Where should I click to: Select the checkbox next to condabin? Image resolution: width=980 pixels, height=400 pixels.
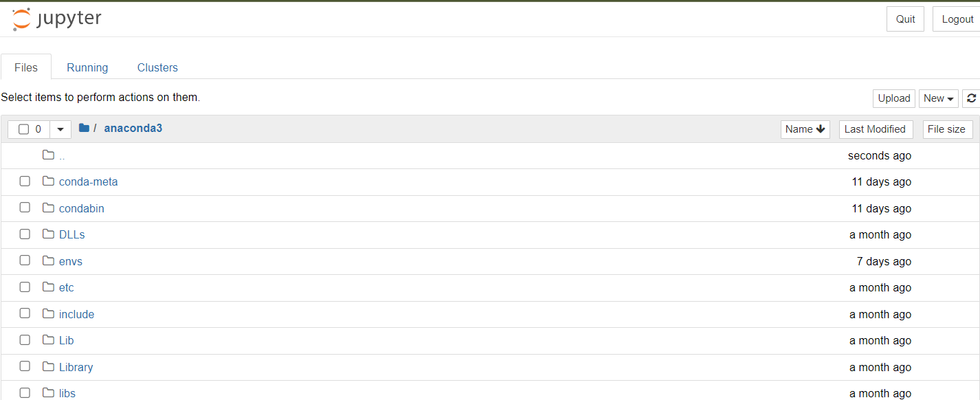point(25,207)
